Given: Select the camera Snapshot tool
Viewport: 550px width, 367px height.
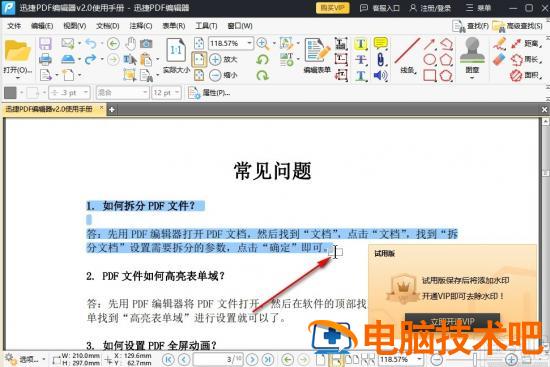Looking at the screenshot, I should click(x=146, y=44).
